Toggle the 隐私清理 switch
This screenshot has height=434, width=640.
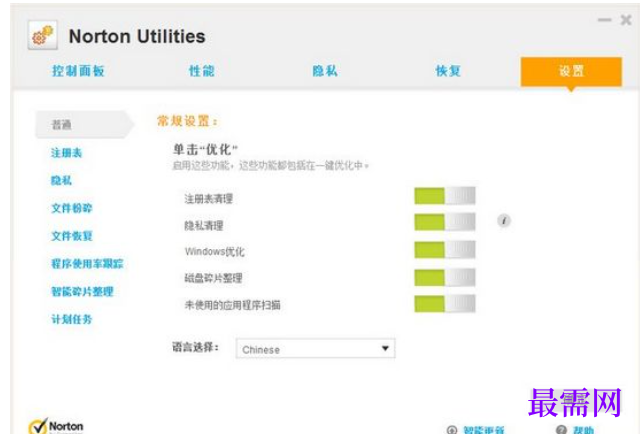pyautogui.click(x=444, y=222)
